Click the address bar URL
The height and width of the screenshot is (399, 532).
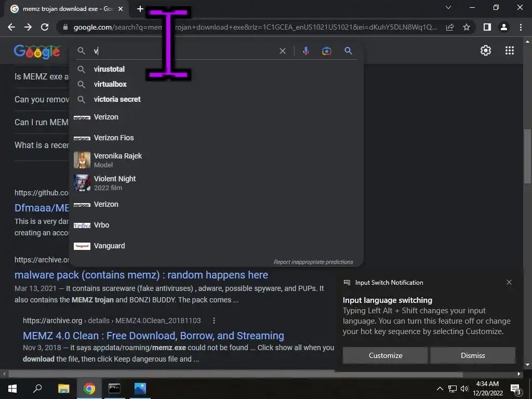click(x=255, y=27)
